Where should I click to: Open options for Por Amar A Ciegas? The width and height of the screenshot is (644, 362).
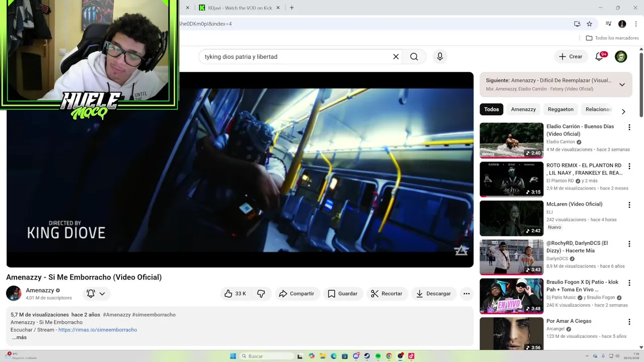point(629,322)
